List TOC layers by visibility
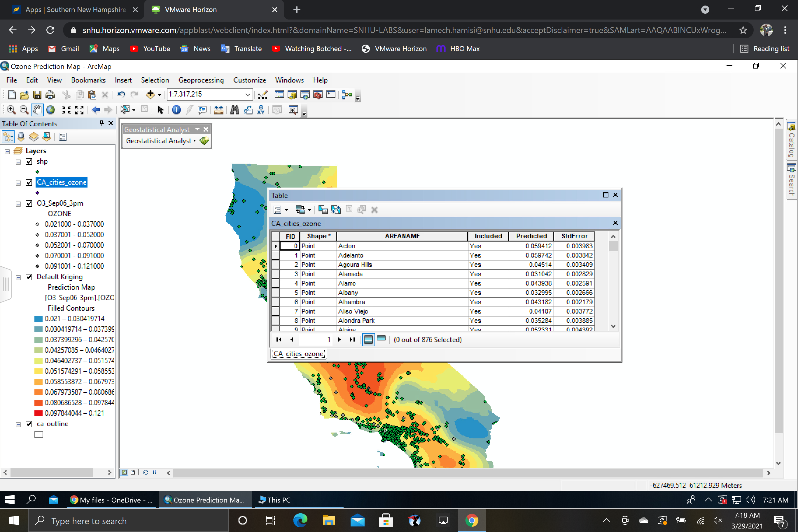The image size is (798, 532). tap(34, 137)
